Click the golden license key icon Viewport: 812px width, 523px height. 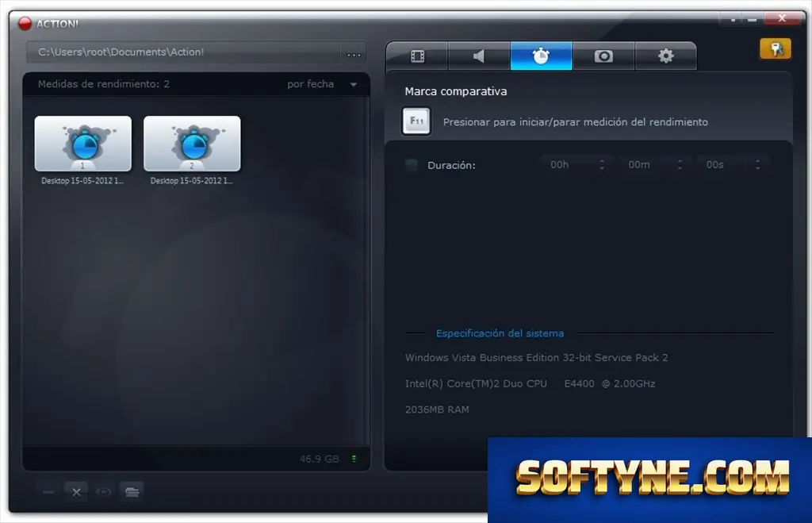pos(776,49)
